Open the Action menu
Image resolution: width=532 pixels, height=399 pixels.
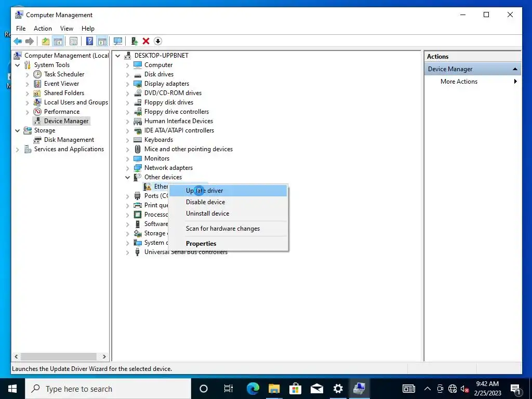43,29
